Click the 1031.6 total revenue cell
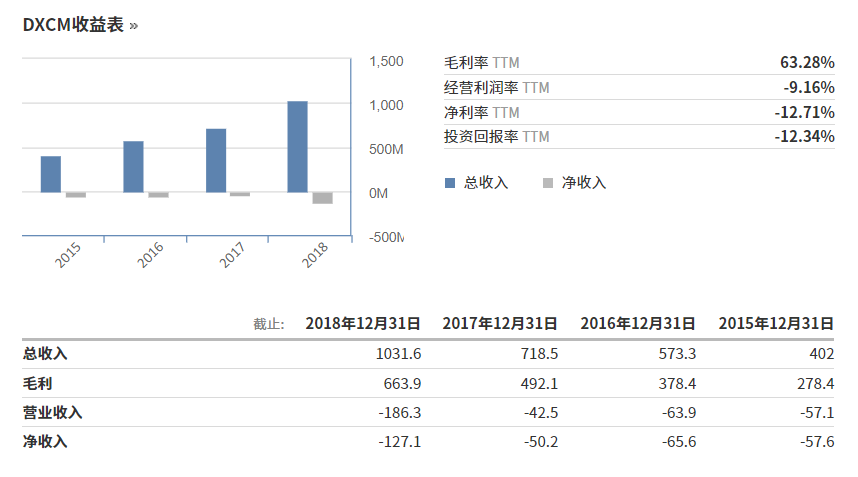 pos(398,354)
